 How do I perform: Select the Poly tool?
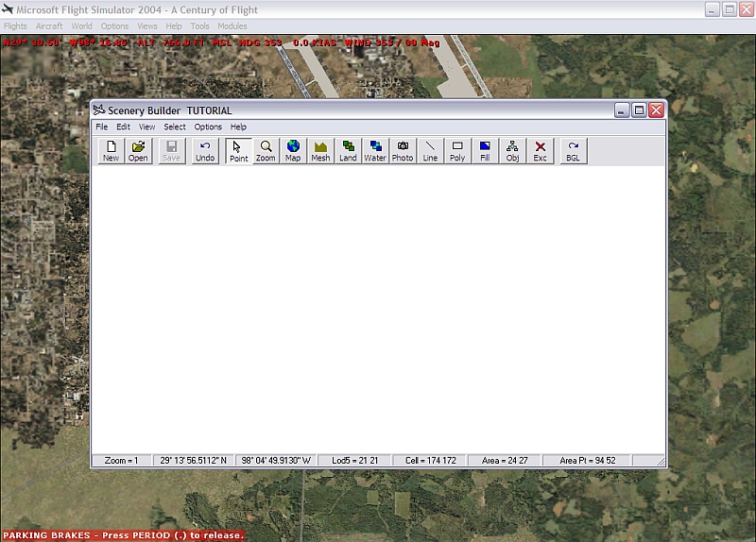[x=457, y=151]
